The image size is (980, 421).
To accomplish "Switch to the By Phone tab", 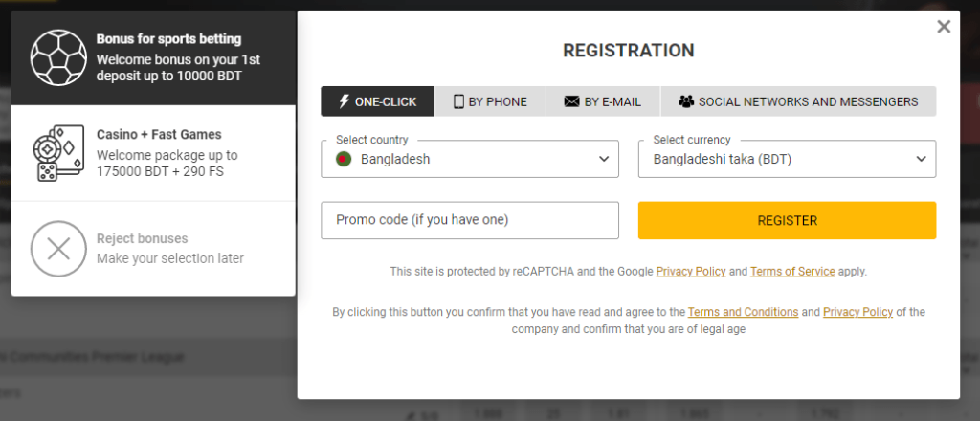I will pyautogui.click(x=491, y=101).
